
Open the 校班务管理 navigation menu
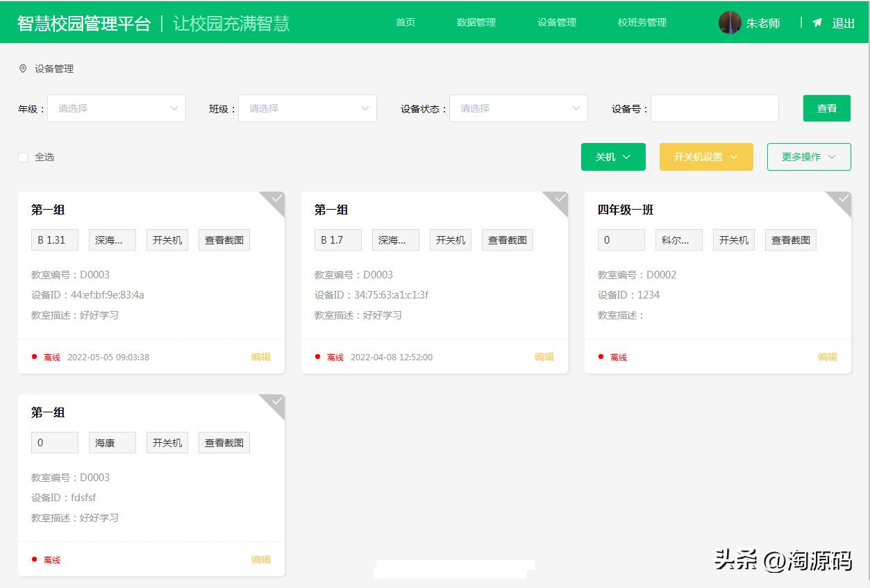point(641,23)
